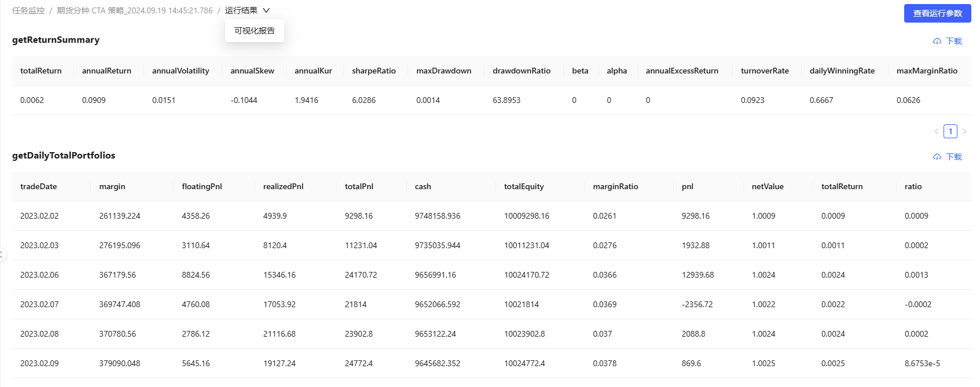Click the cash column header
The image size is (980, 387).
tap(423, 186)
